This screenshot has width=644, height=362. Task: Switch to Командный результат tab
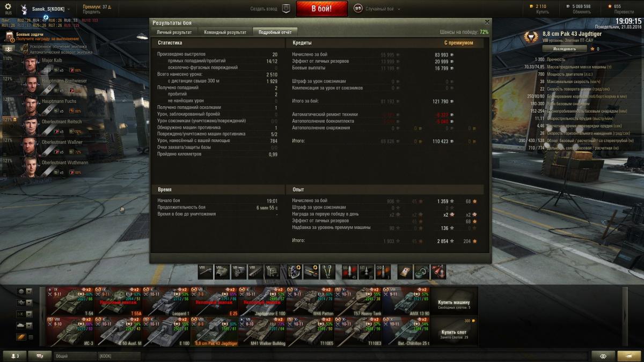(x=225, y=32)
